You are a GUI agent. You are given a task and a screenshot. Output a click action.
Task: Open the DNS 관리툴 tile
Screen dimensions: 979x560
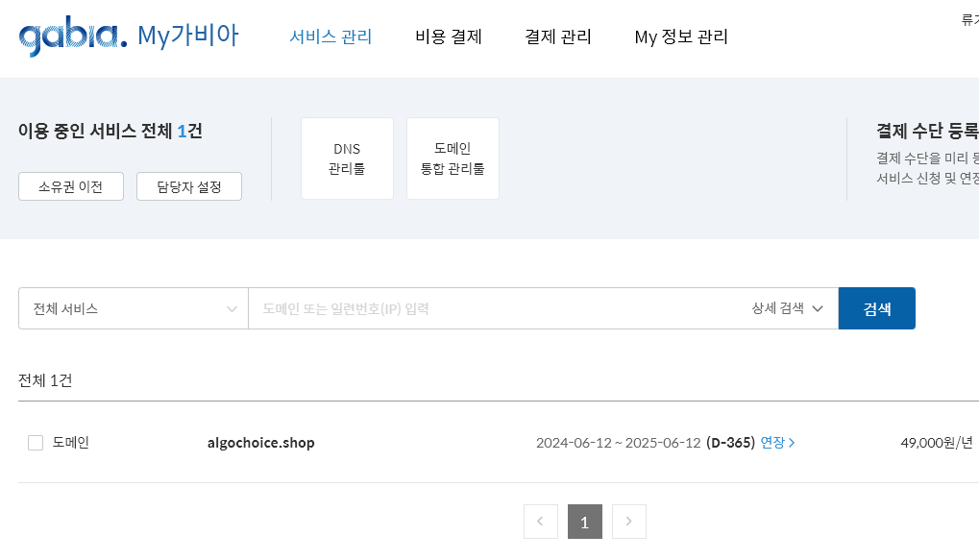pyautogui.click(x=347, y=158)
